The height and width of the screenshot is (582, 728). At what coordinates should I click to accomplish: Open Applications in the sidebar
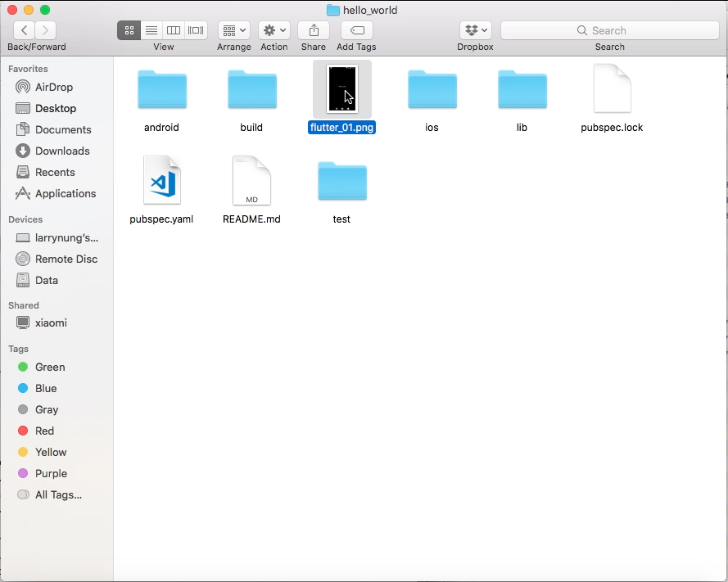[57, 194]
